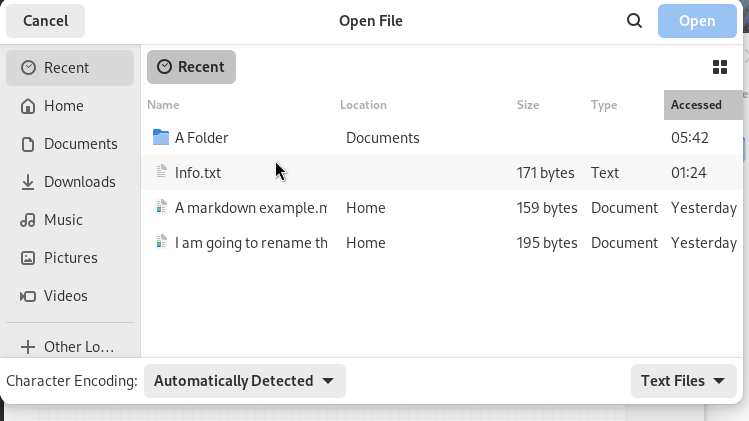The width and height of the screenshot is (749, 421).
Task: Click the Recent sidebar item
Action: (70, 68)
